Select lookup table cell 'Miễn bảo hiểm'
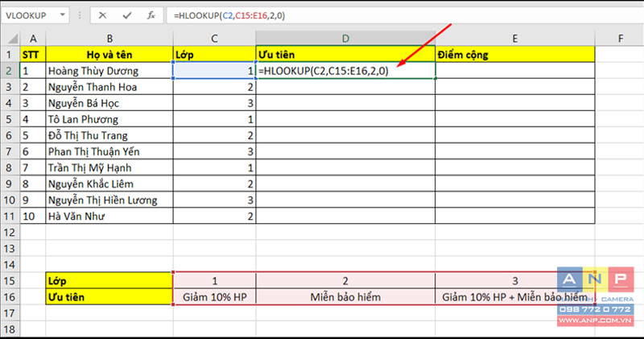This screenshot has width=644, height=339. tap(345, 296)
